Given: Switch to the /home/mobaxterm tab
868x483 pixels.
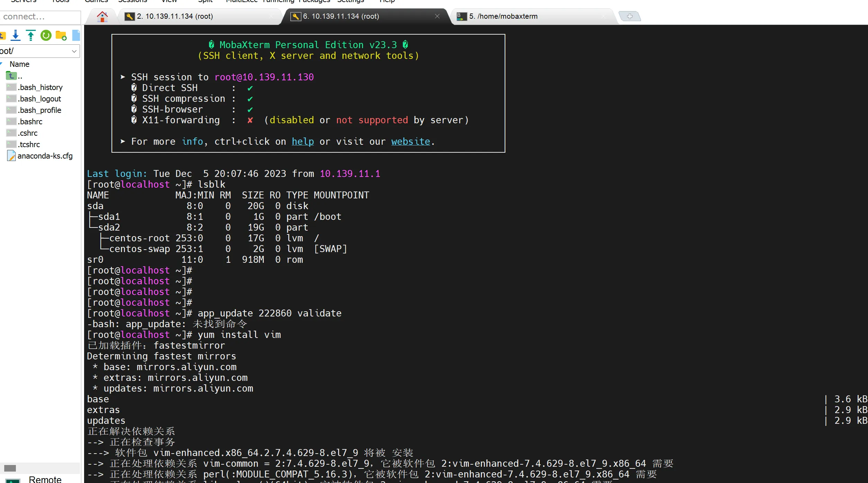Looking at the screenshot, I should [503, 16].
